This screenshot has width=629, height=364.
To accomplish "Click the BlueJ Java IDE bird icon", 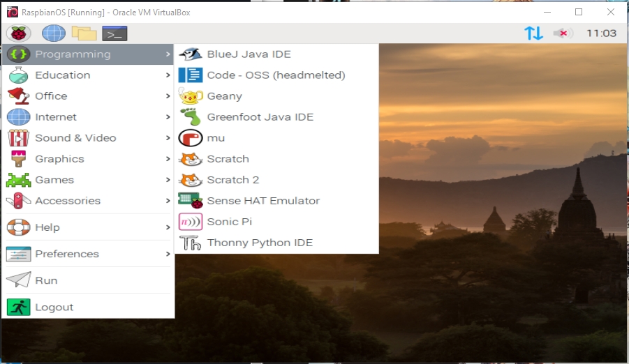I will click(x=191, y=54).
